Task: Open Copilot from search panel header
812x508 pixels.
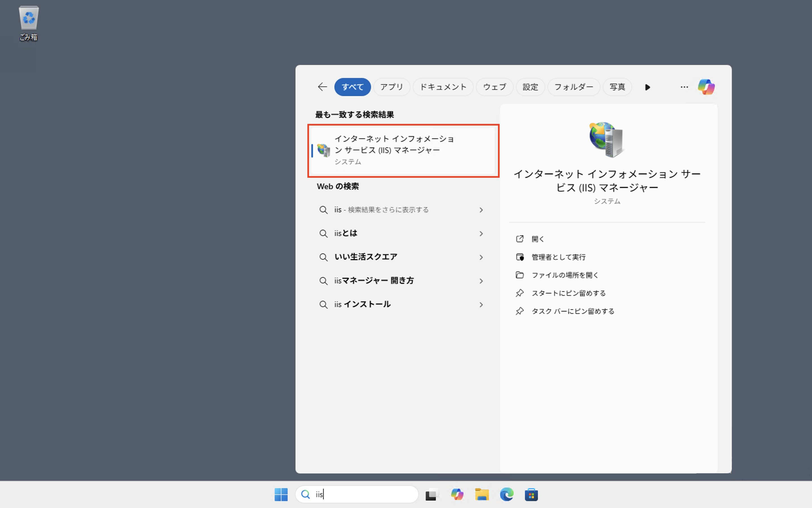Action: (x=706, y=87)
